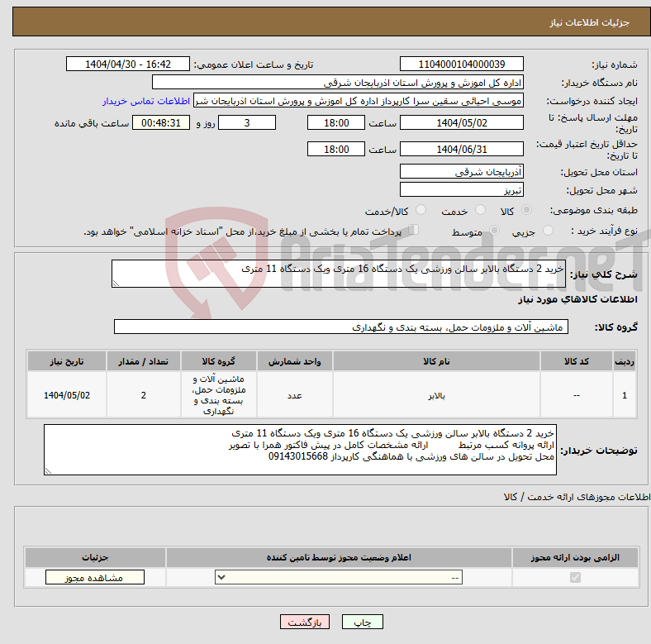The height and width of the screenshot is (644, 651).
Task: Click the اعلام وضعیت مجوز header
Action: pyautogui.click(x=339, y=557)
